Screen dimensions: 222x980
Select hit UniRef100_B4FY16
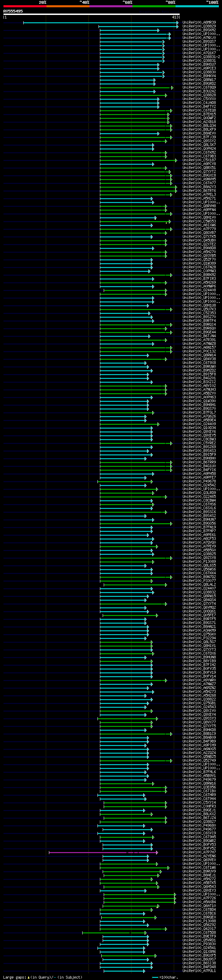pos(199,470)
